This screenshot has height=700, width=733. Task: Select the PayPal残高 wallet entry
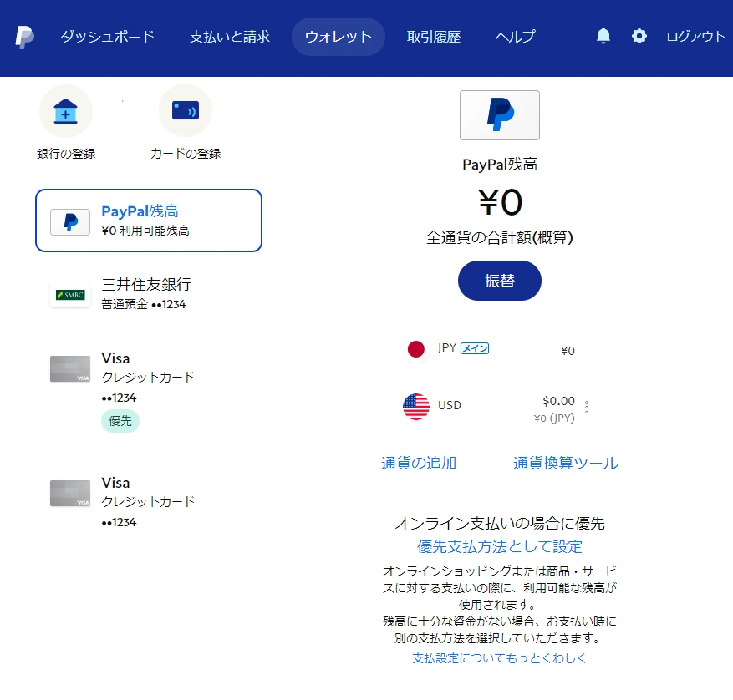tap(149, 221)
